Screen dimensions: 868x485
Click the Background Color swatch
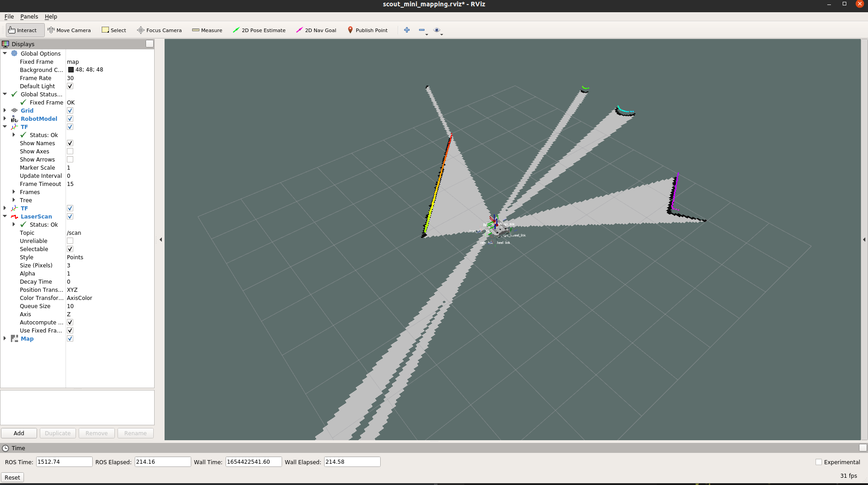tap(71, 70)
